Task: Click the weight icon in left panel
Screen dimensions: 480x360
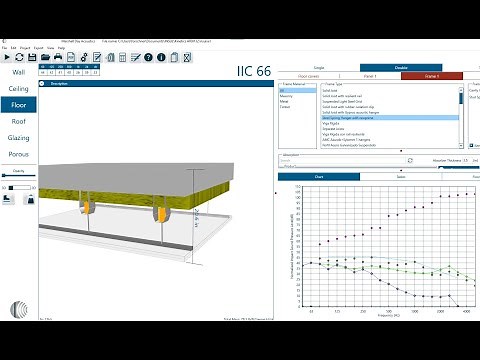Action: coord(30,199)
